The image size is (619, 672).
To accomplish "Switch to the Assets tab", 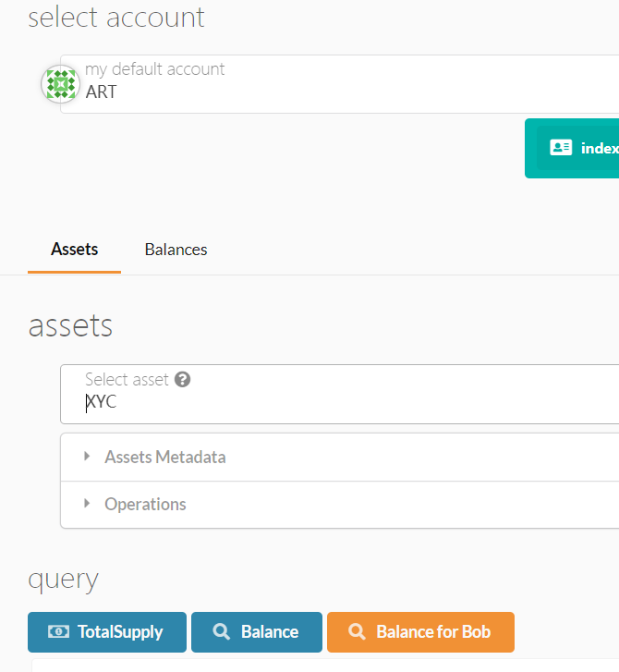I will coord(75,250).
